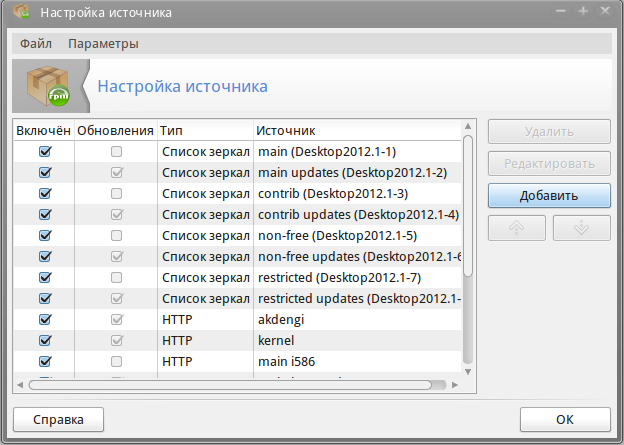
Task: Select main updates (Desktop2012.1-2) source name
Action: click(x=353, y=173)
